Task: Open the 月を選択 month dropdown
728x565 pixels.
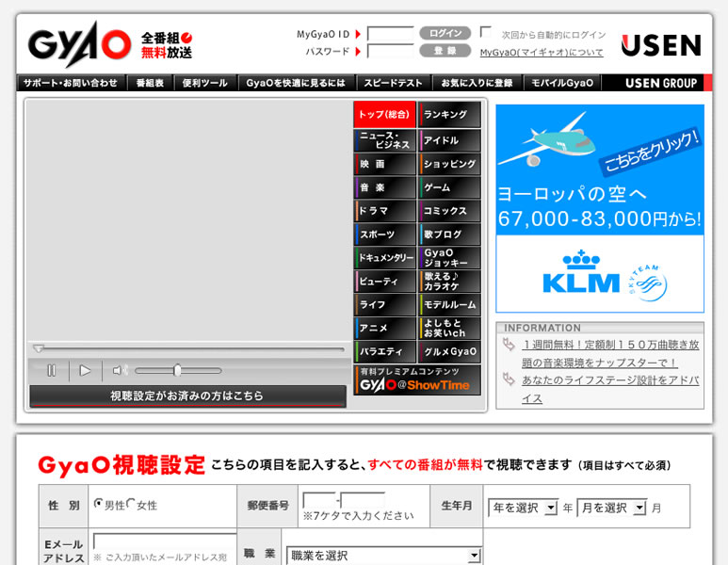Action: coord(611,508)
